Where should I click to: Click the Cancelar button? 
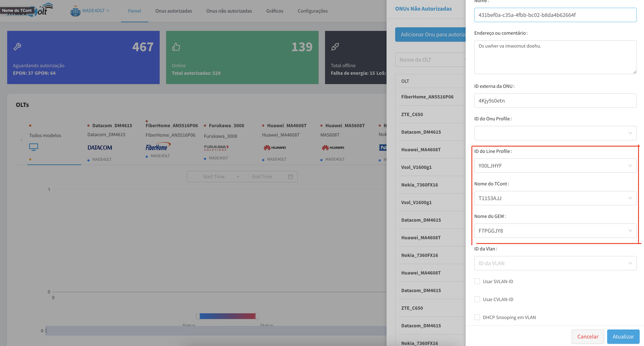(588, 336)
